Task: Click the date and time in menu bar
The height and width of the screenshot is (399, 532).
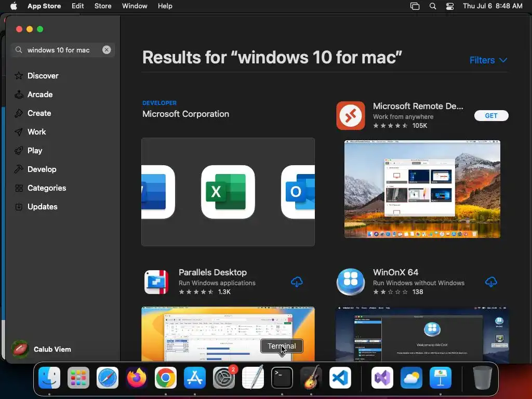Action: 493,6
